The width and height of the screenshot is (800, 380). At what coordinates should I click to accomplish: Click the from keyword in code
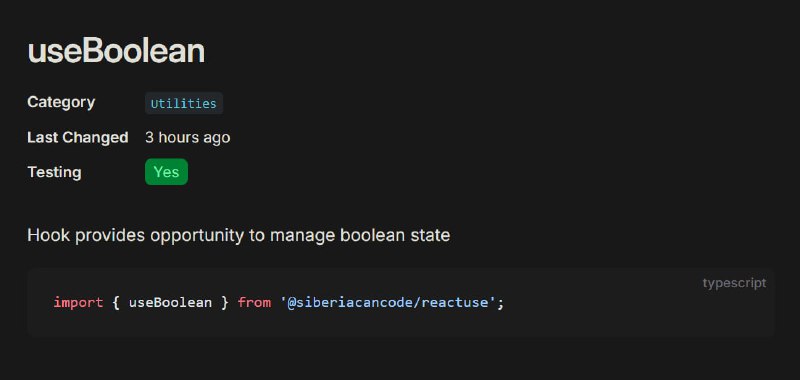[254, 302]
